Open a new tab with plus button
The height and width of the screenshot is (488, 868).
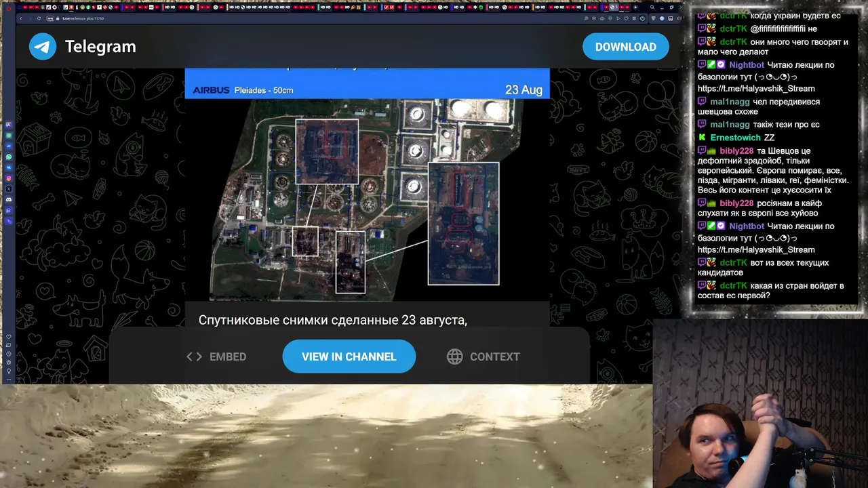pos(635,7)
